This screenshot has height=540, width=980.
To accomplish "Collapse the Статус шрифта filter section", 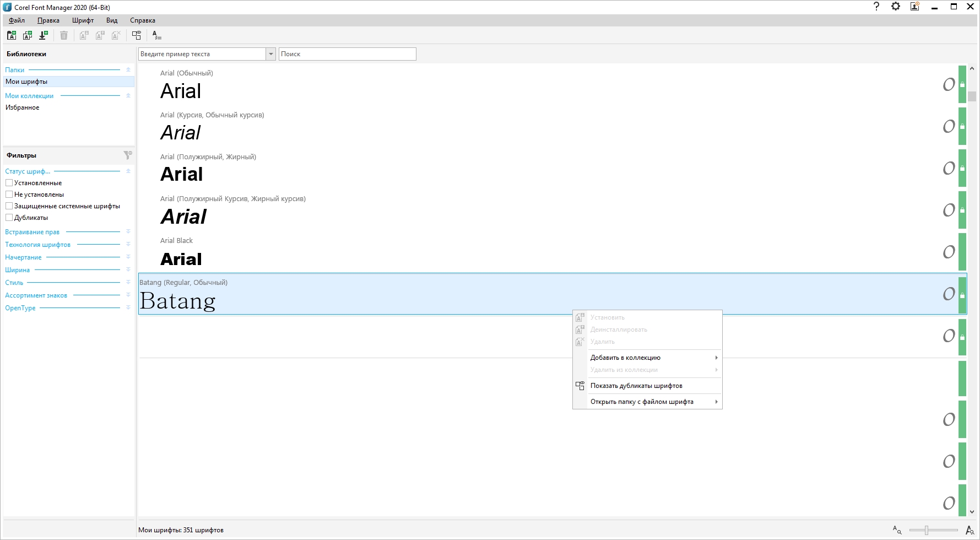I will [128, 171].
